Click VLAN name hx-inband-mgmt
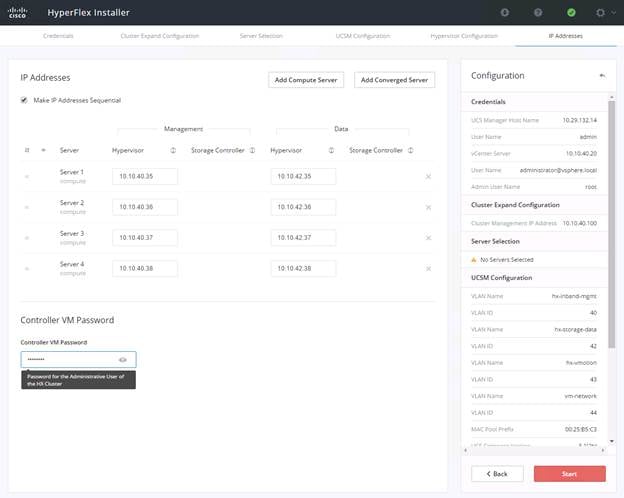This screenshot has width=624, height=498. (x=574, y=296)
